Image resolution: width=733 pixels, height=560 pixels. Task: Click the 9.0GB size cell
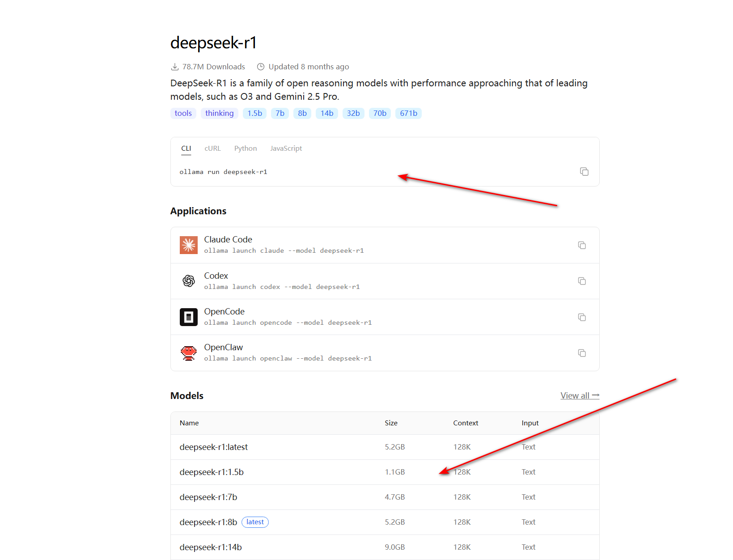(395, 547)
